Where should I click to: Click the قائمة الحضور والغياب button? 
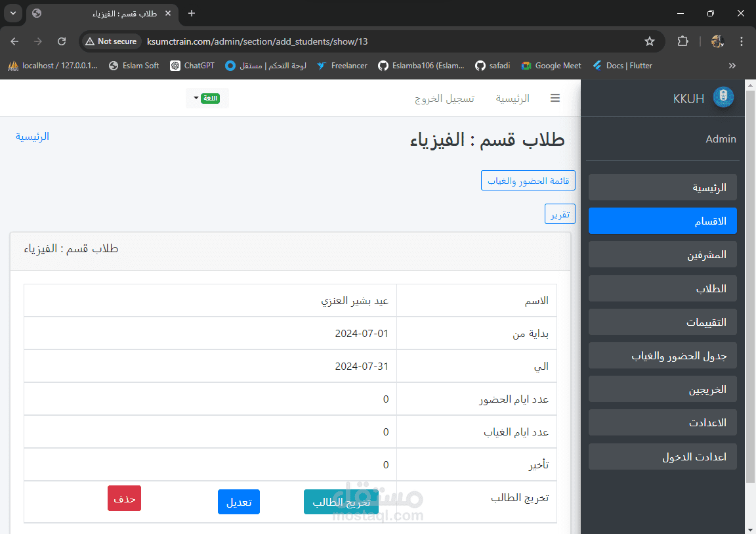528,181
